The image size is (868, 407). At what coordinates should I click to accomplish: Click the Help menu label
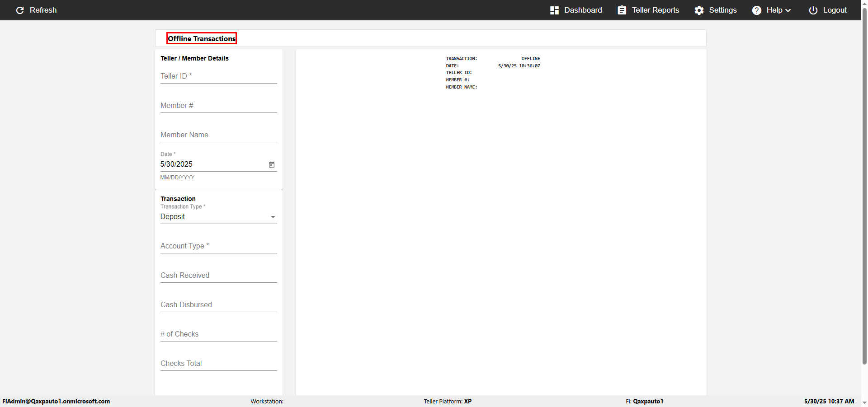point(774,10)
